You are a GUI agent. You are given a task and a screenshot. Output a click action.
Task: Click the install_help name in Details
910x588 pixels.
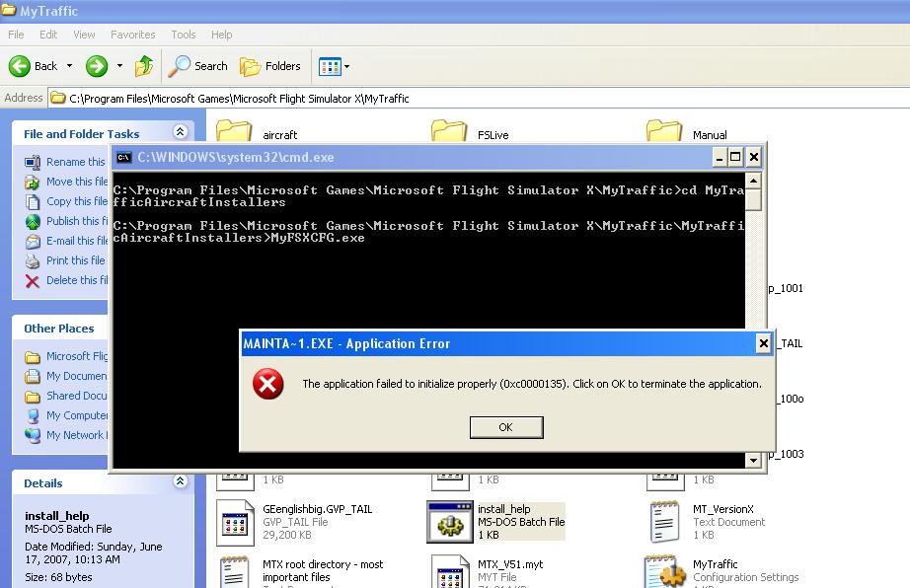point(57,516)
